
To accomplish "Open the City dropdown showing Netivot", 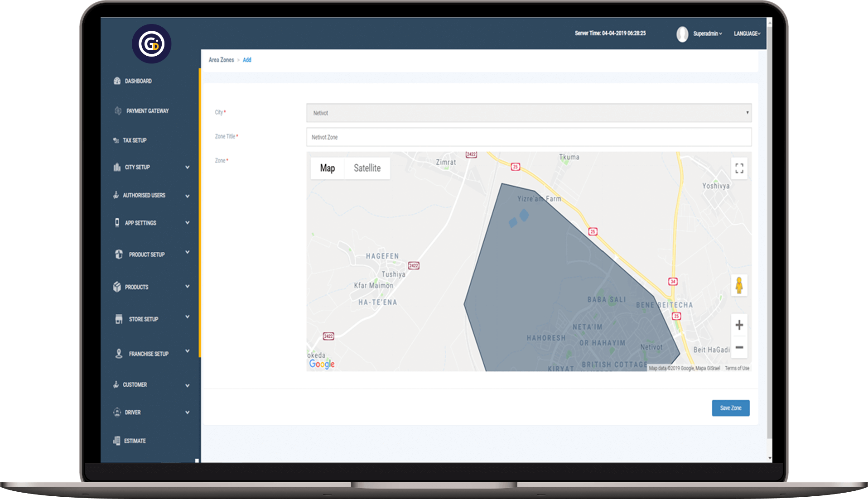I will [528, 113].
